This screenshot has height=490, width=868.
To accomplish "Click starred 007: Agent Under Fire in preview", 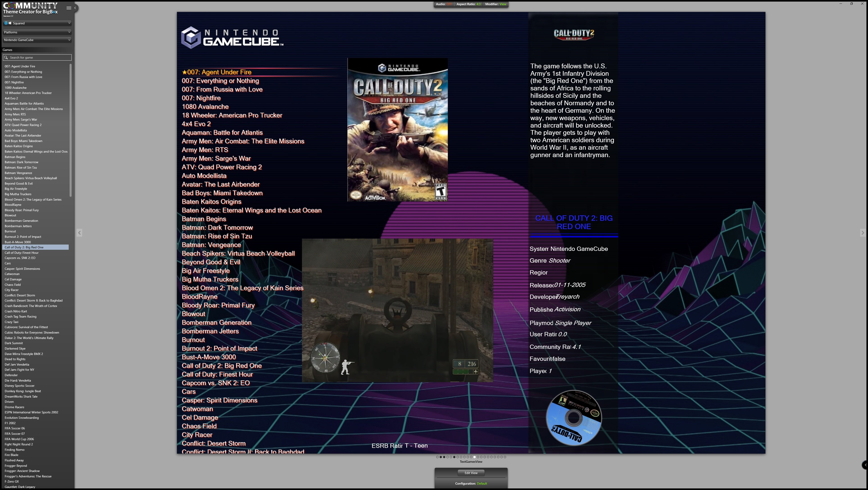I will (x=217, y=72).
